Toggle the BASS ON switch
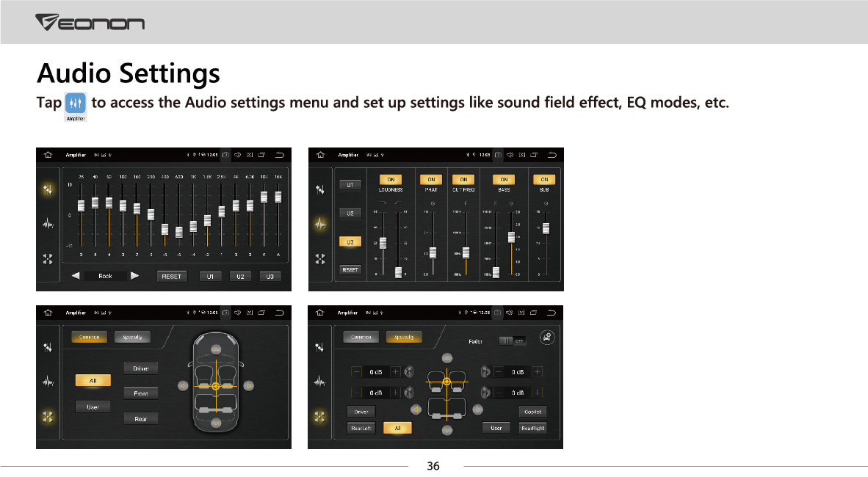The width and height of the screenshot is (868, 477). tap(504, 179)
